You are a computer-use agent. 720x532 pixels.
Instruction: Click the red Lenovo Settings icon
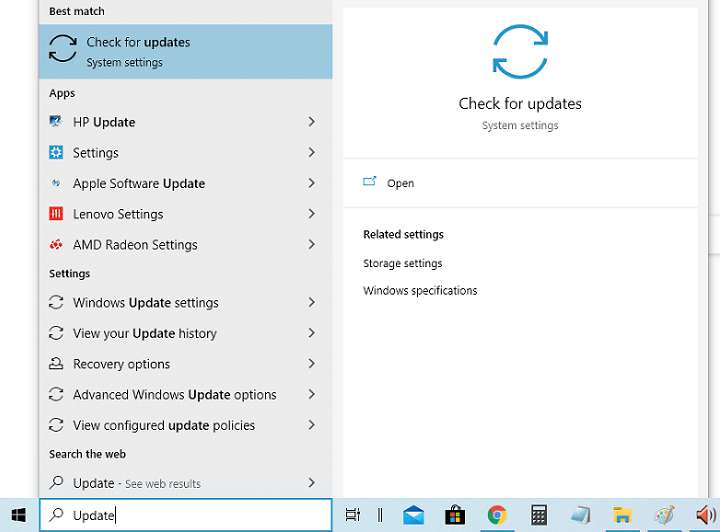click(56, 214)
